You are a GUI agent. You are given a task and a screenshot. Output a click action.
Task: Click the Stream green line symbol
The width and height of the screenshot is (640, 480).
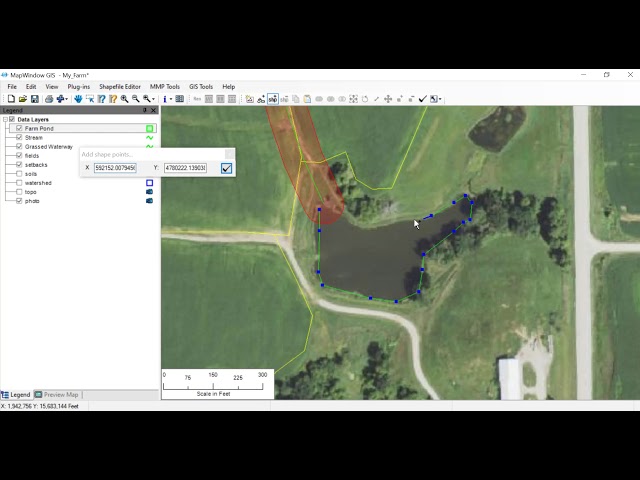pyautogui.click(x=150, y=138)
